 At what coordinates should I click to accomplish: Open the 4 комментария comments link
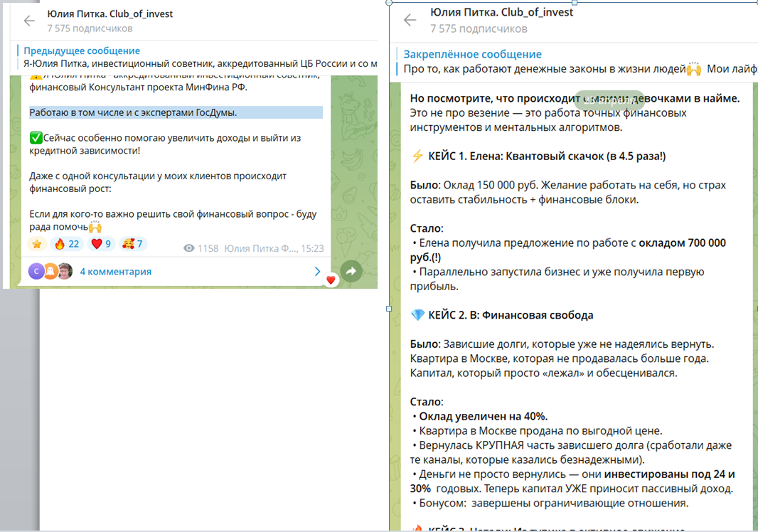[115, 272]
